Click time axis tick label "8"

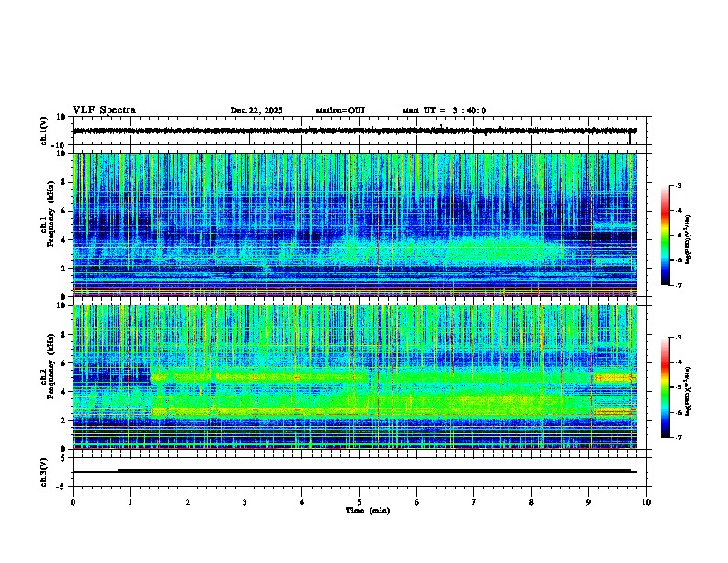(x=531, y=502)
